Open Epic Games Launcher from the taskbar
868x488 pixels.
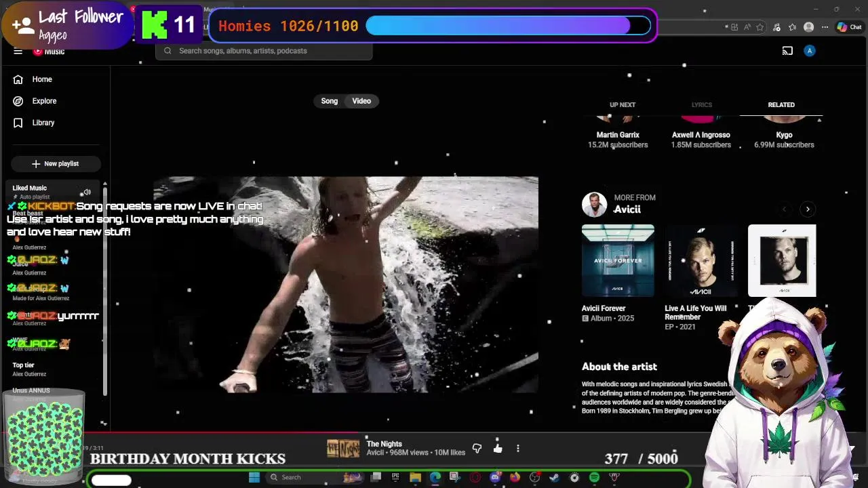coord(395,477)
